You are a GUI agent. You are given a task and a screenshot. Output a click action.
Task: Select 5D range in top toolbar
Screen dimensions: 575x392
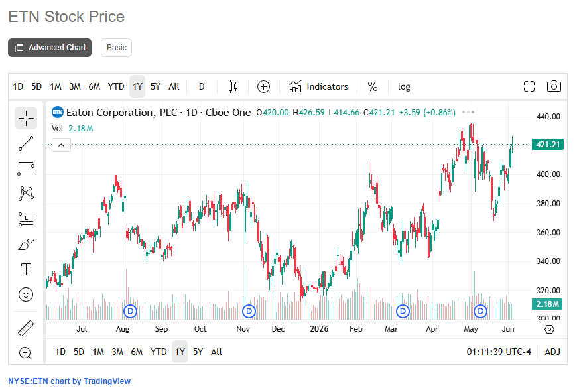point(36,86)
